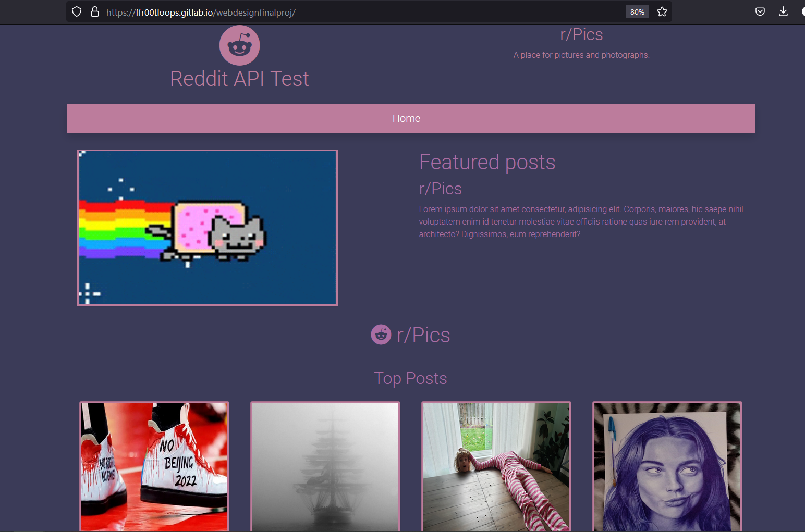Open the browser account profile icon
The width and height of the screenshot is (805, 532).
pos(804,11)
